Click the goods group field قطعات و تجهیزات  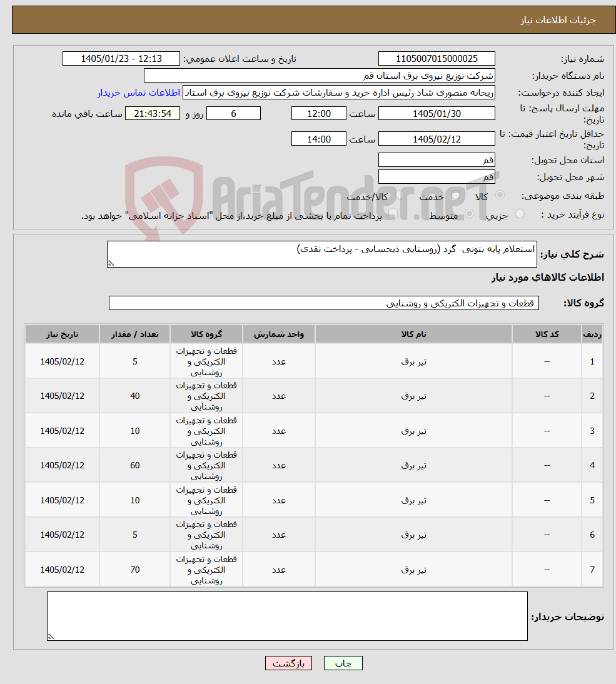click(324, 303)
